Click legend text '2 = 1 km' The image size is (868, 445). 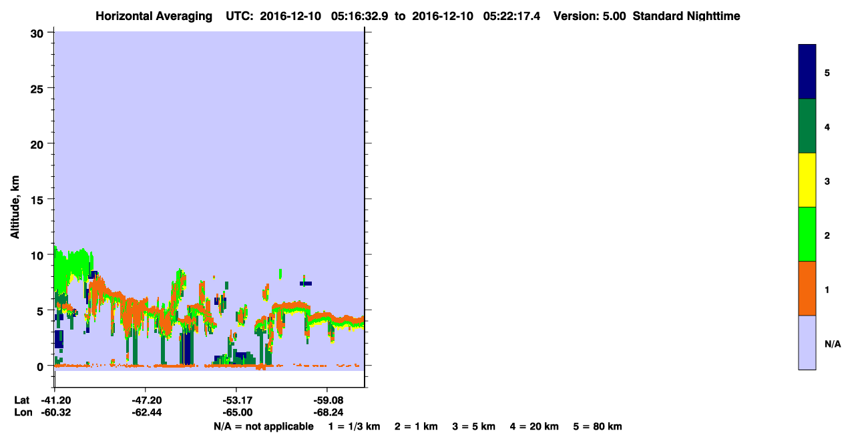(417, 426)
